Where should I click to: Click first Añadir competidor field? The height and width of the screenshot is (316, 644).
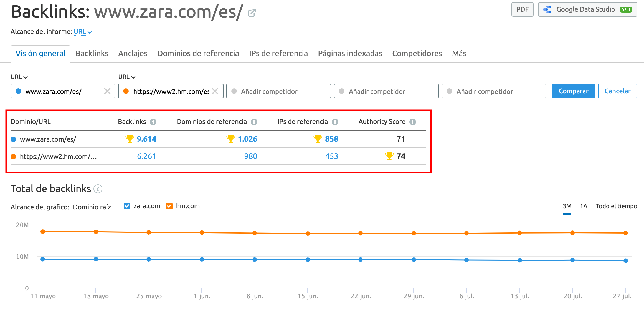pos(279,91)
